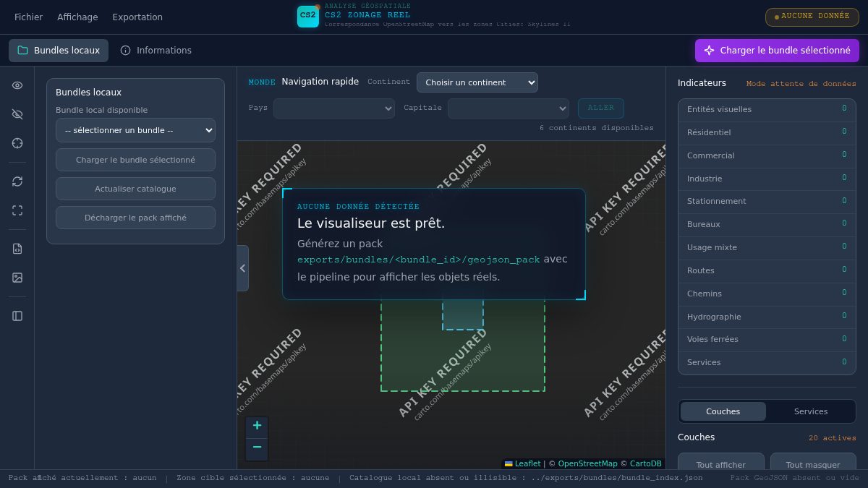Click the Services indicator row

[x=767, y=363]
